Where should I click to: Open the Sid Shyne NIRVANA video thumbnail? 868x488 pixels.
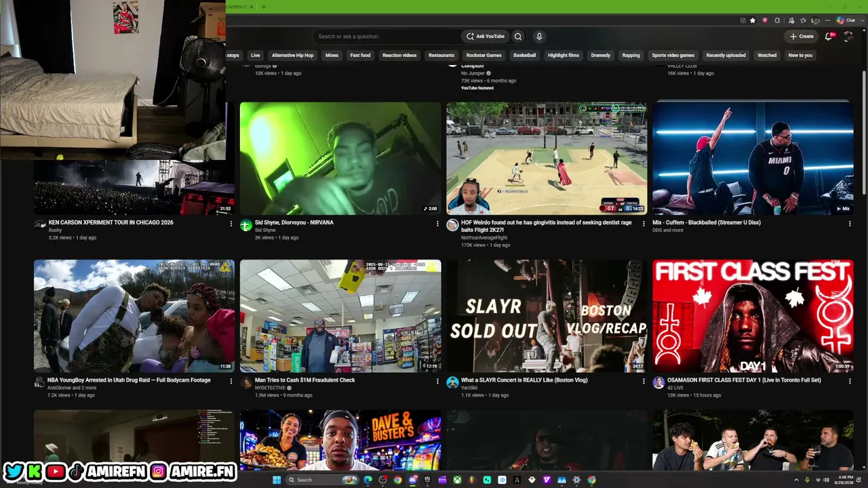tap(340, 159)
